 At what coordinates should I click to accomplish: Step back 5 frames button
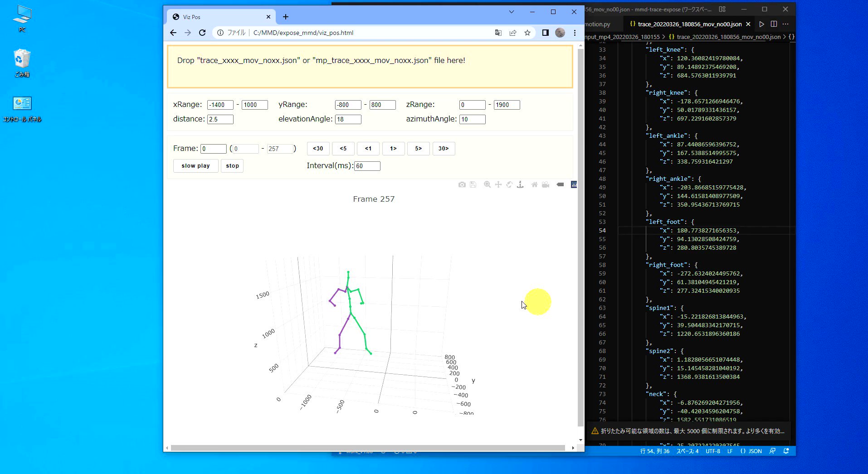[x=343, y=149]
